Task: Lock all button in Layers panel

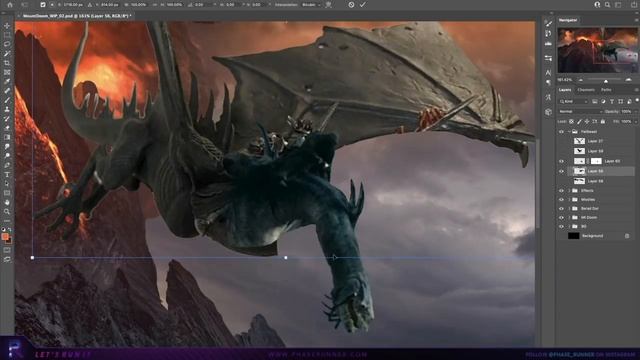Action: tap(603, 122)
